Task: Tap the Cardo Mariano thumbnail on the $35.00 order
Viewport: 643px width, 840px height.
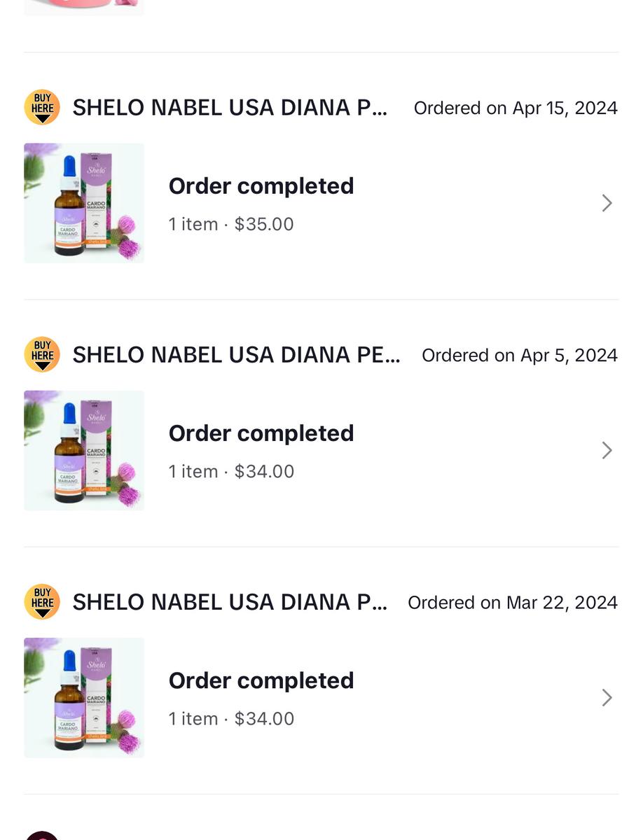Action: point(84,203)
